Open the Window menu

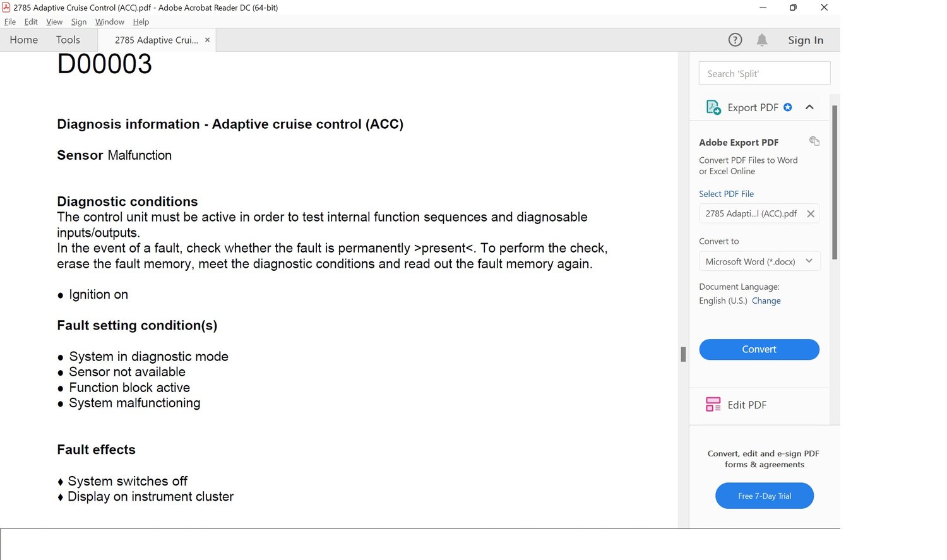coord(109,21)
